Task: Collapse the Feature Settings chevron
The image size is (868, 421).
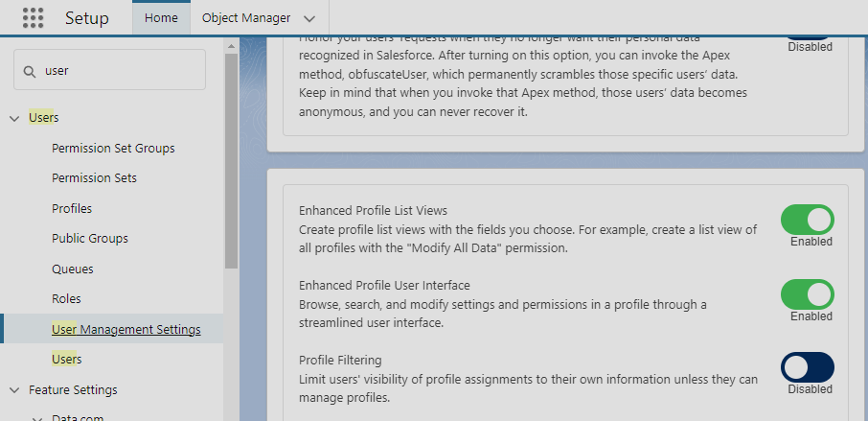Action: click(15, 390)
